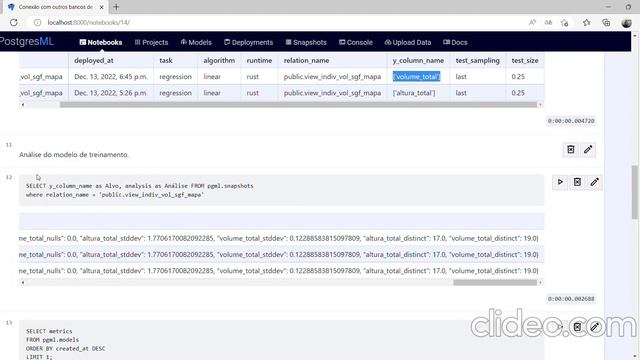Add page to favorites star icon
This screenshot has height=360, width=640.
(x=565, y=22)
